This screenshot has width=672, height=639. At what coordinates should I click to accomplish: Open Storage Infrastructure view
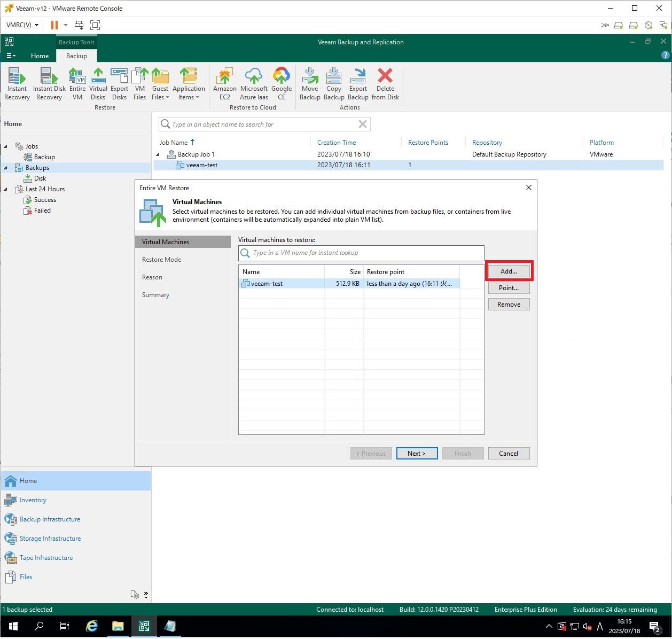tap(50, 539)
